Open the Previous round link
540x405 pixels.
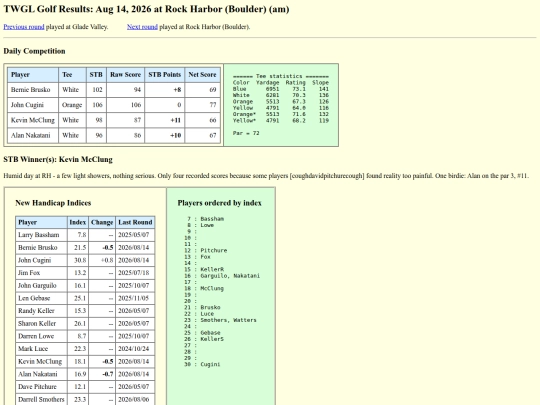(24, 27)
